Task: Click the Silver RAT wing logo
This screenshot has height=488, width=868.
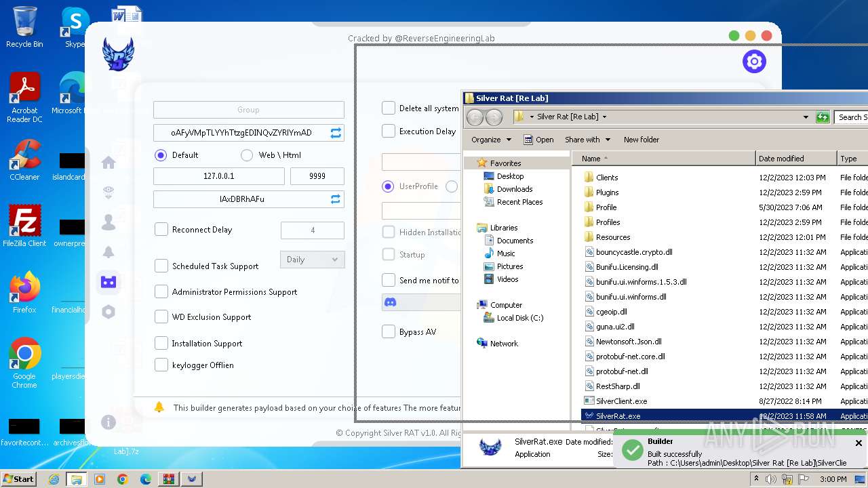Action: click(x=118, y=54)
